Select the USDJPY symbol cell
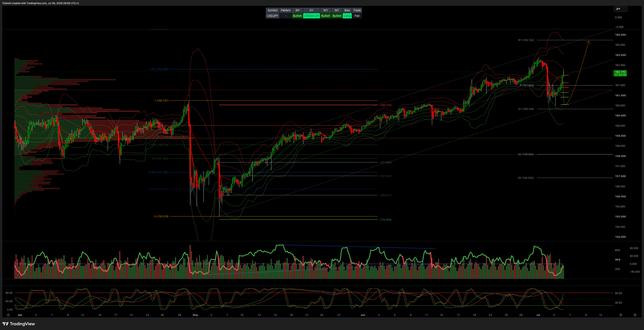This screenshot has width=644, height=330. 273,16
